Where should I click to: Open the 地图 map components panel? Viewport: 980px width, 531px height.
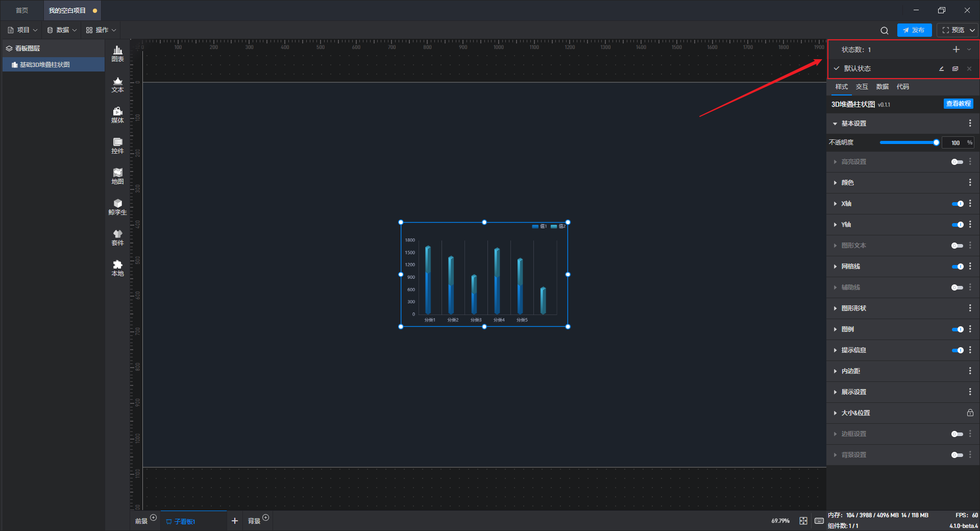point(117,176)
